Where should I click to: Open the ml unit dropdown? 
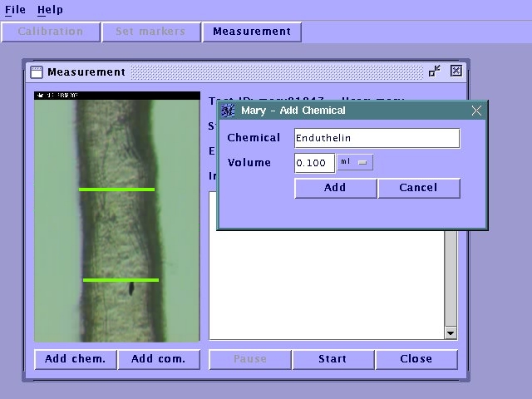tap(355, 162)
